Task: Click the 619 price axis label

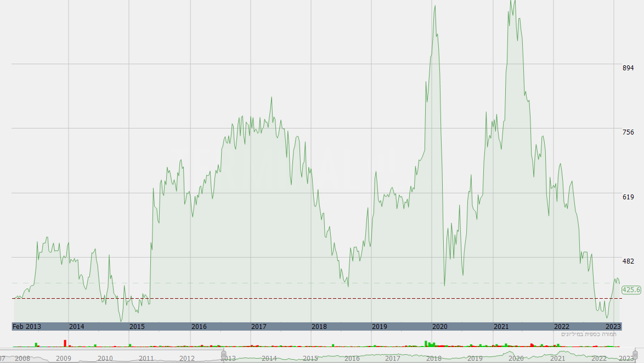Action: 628,197
